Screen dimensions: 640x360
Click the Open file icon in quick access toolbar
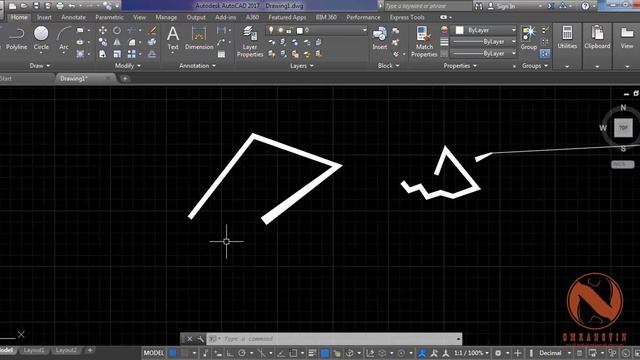pyautogui.click(x=24, y=6)
